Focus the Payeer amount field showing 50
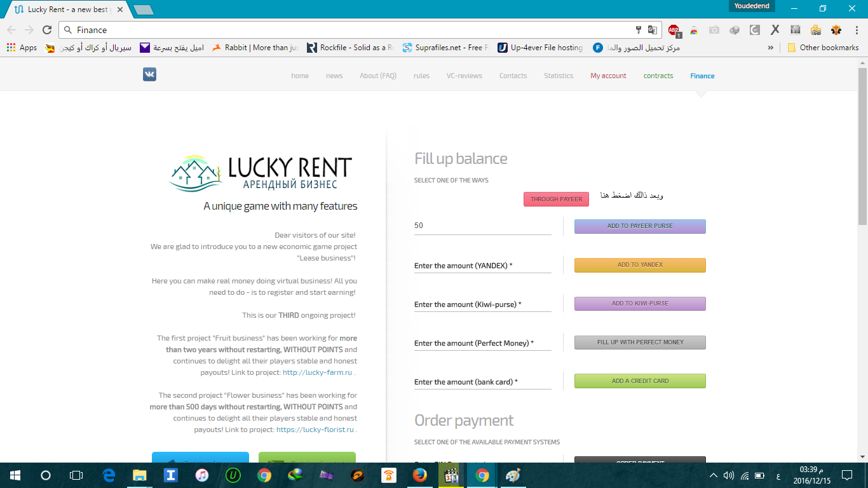Image resolution: width=868 pixels, height=488 pixels. [x=483, y=226]
